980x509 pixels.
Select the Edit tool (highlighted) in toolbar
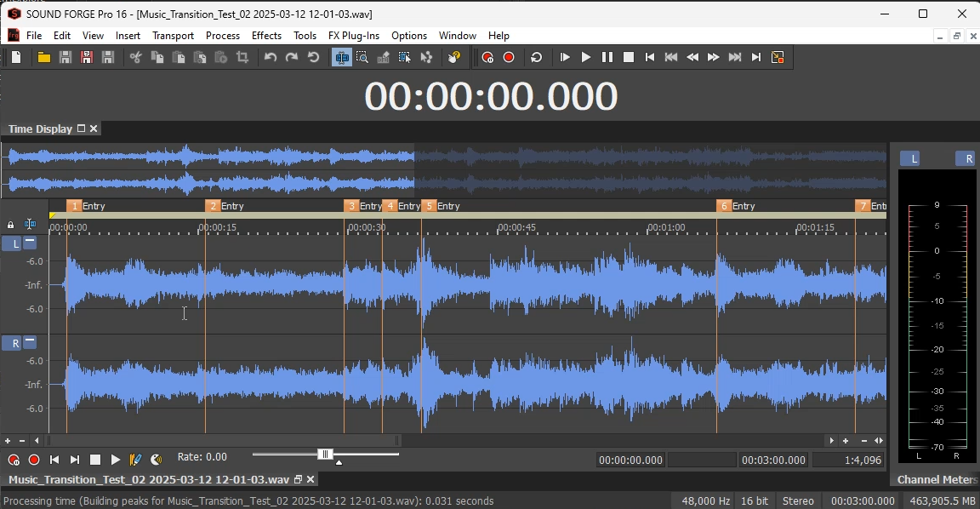(341, 58)
